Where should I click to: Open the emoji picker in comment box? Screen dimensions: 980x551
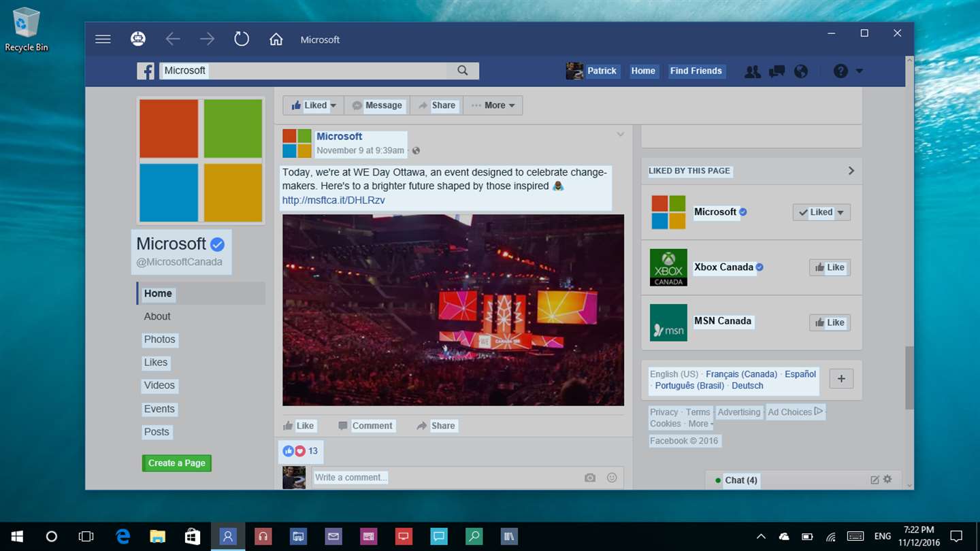click(x=612, y=478)
